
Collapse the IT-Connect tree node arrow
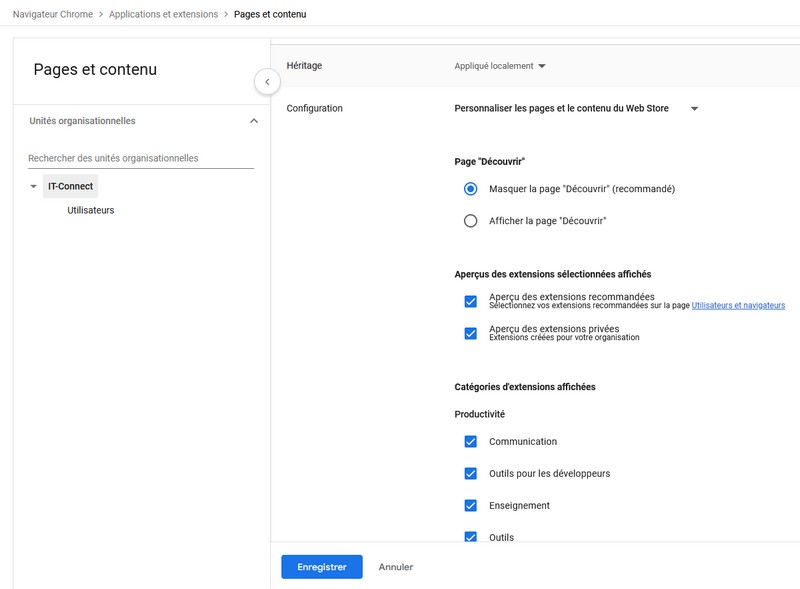point(34,187)
